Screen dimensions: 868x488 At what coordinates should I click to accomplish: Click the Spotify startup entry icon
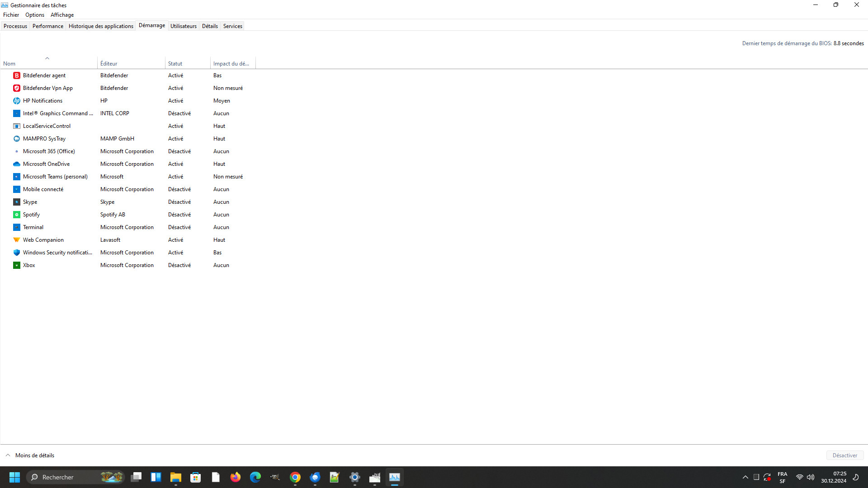point(17,215)
